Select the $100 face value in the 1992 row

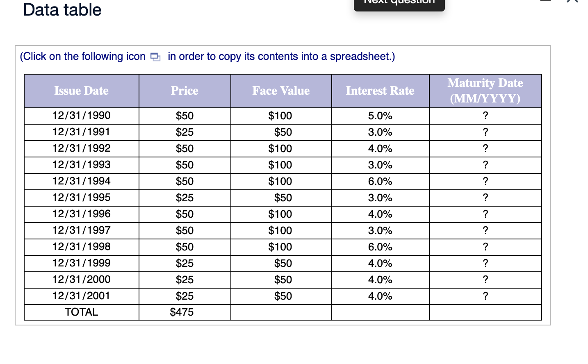(281, 148)
